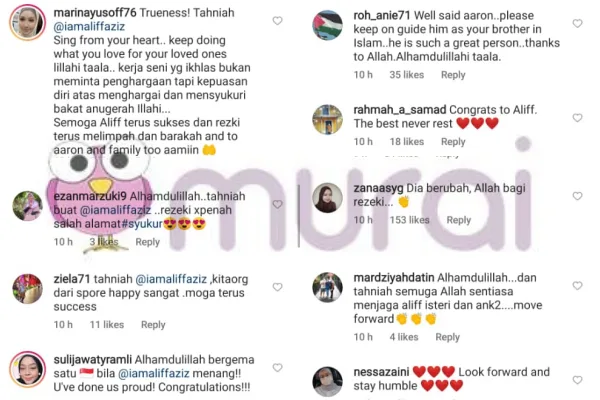Tap the heart next to sulijawatyramli's comment

click(277, 367)
